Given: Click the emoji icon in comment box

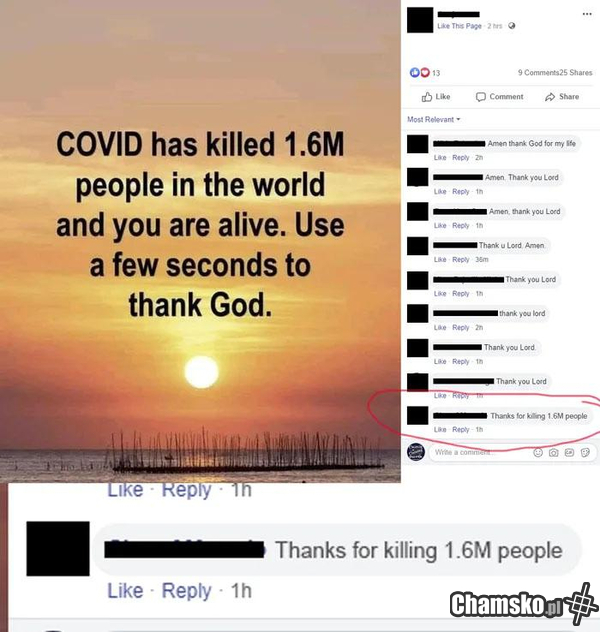Looking at the screenshot, I should 538,453.
